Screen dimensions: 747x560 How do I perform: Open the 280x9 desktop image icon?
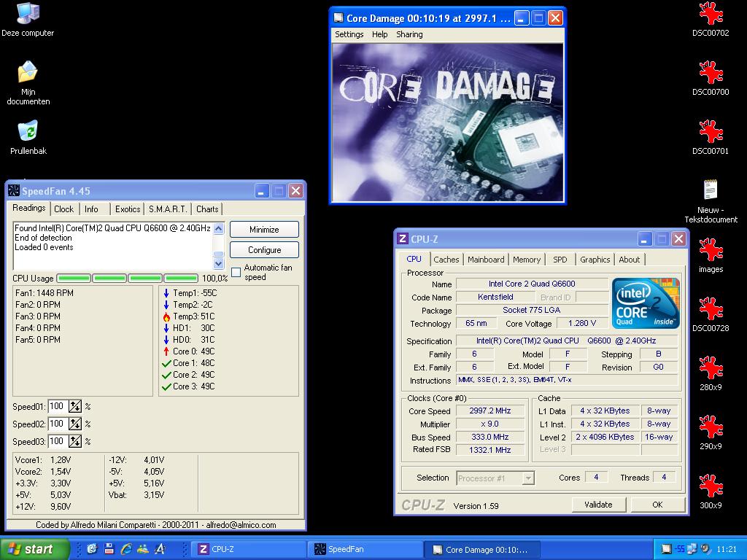[x=711, y=368]
